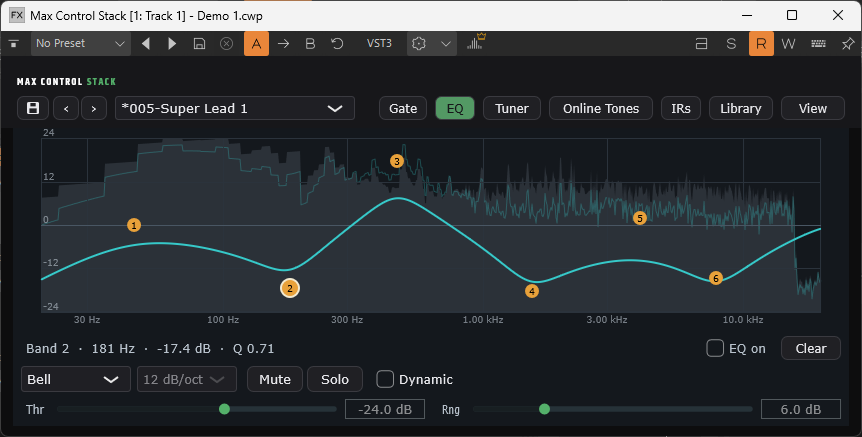The height and width of the screenshot is (437, 862).
Task: Toggle automation Write W button
Action: coord(788,43)
